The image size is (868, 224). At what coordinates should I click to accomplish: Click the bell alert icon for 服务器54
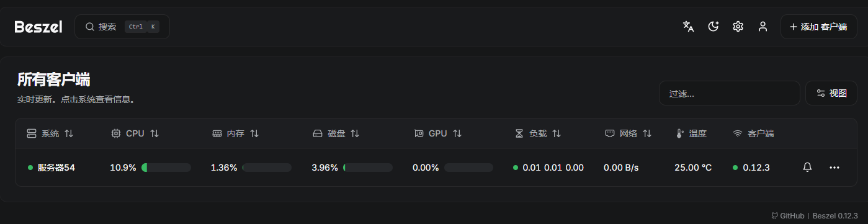[807, 168]
